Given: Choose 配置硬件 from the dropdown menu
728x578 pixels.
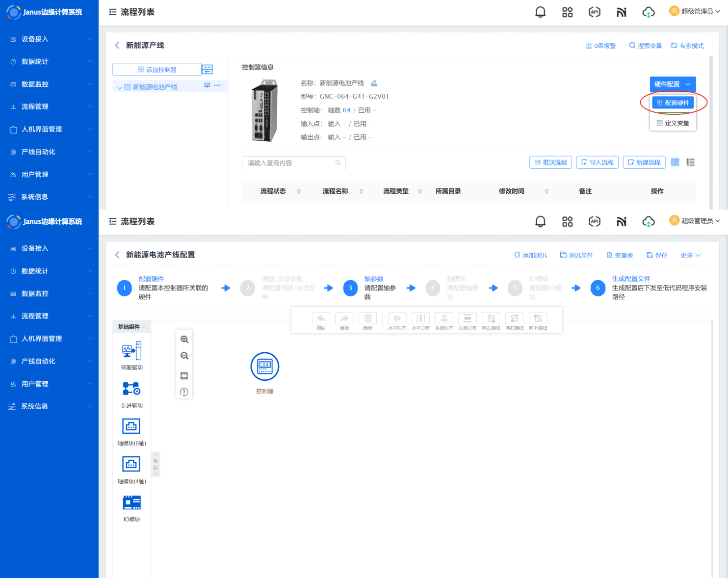Looking at the screenshot, I should (x=673, y=103).
